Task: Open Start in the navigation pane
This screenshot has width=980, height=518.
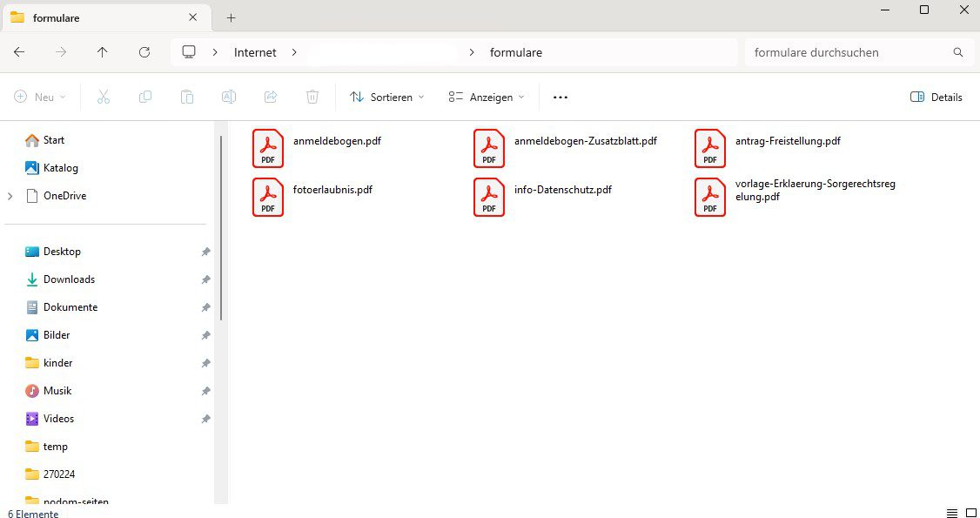Action: coord(54,140)
